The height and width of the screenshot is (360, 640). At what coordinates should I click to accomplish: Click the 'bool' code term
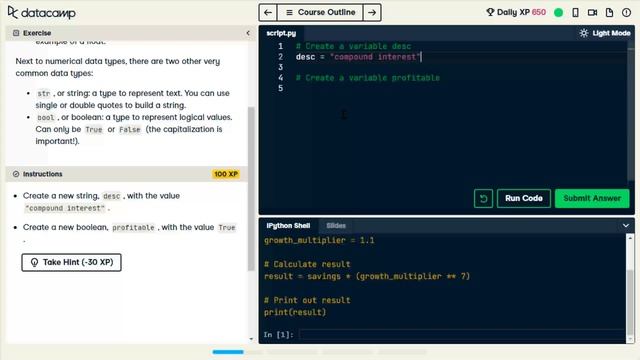[x=46, y=118]
